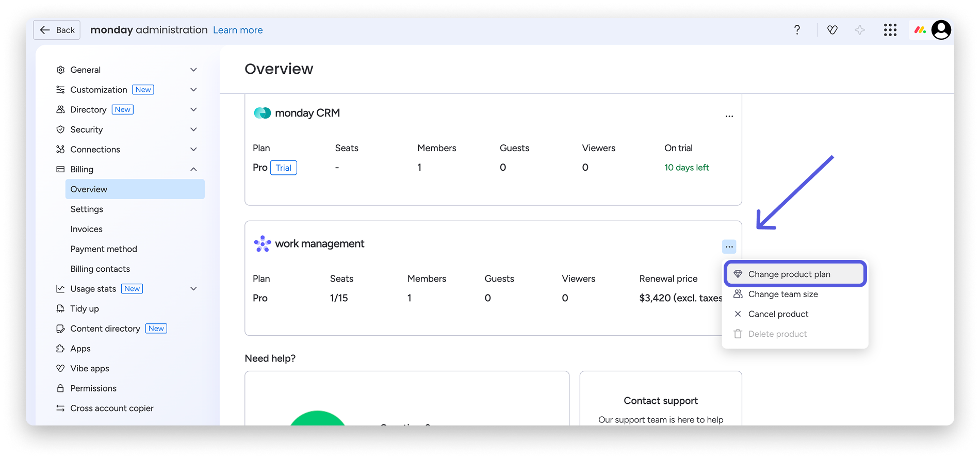Click the Need help? heading
Image resolution: width=980 pixels, height=459 pixels.
click(270, 358)
